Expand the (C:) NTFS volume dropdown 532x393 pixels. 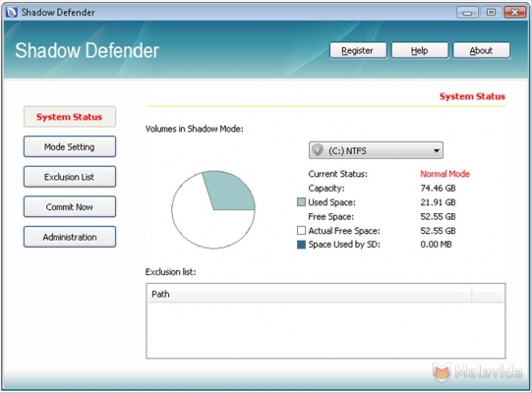[376, 150]
